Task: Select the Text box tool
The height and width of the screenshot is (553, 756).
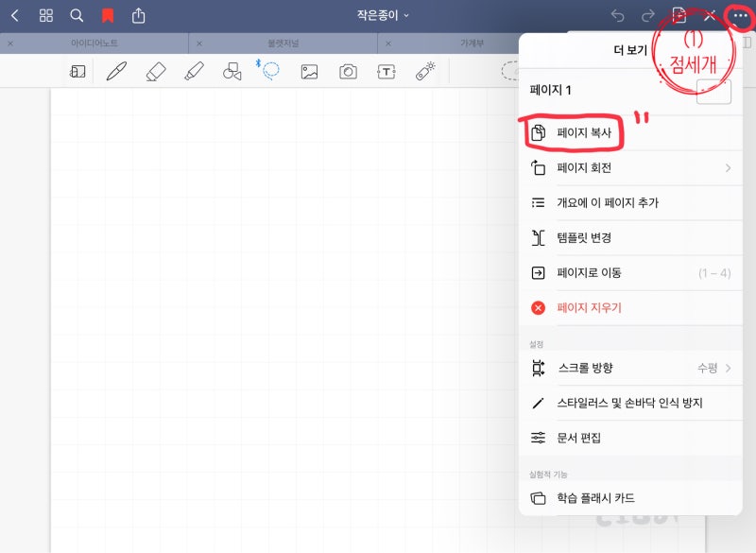Action: pyautogui.click(x=387, y=72)
